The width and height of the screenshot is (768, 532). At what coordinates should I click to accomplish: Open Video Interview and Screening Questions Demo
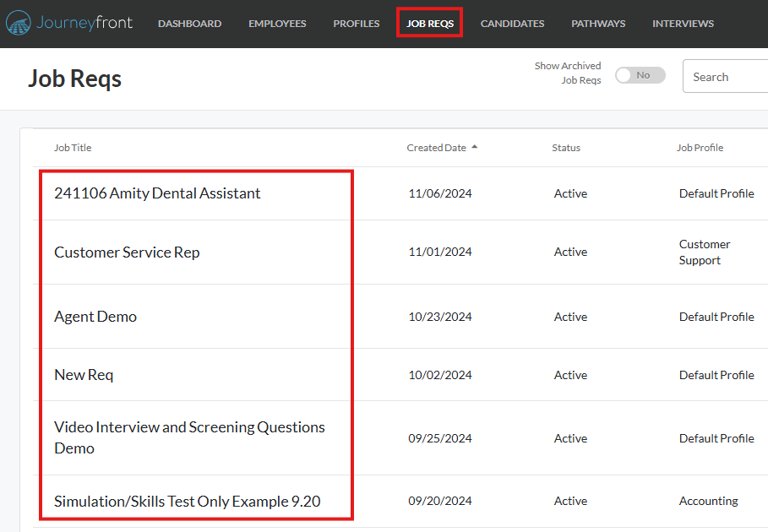tap(189, 437)
